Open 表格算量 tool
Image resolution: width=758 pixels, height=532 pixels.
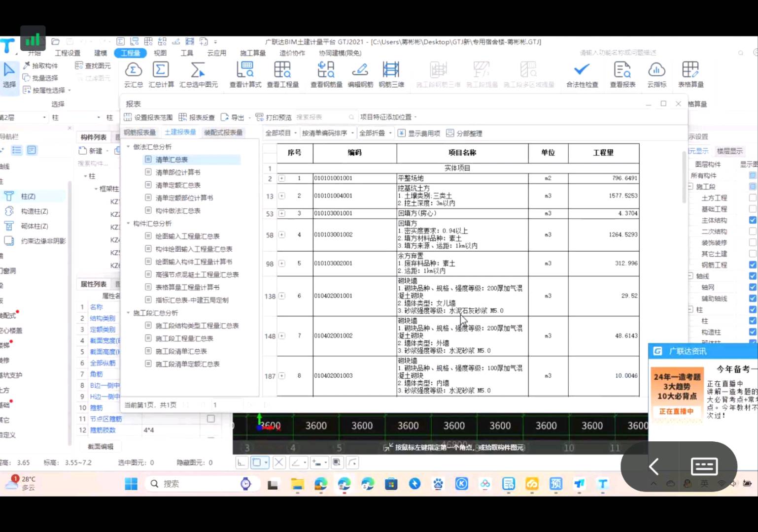[x=690, y=75]
